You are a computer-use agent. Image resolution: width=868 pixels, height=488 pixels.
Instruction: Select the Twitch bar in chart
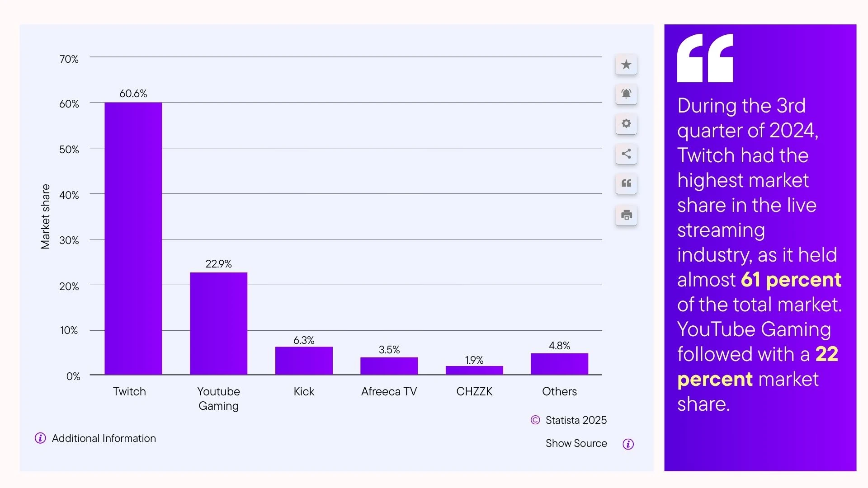pos(133,239)
